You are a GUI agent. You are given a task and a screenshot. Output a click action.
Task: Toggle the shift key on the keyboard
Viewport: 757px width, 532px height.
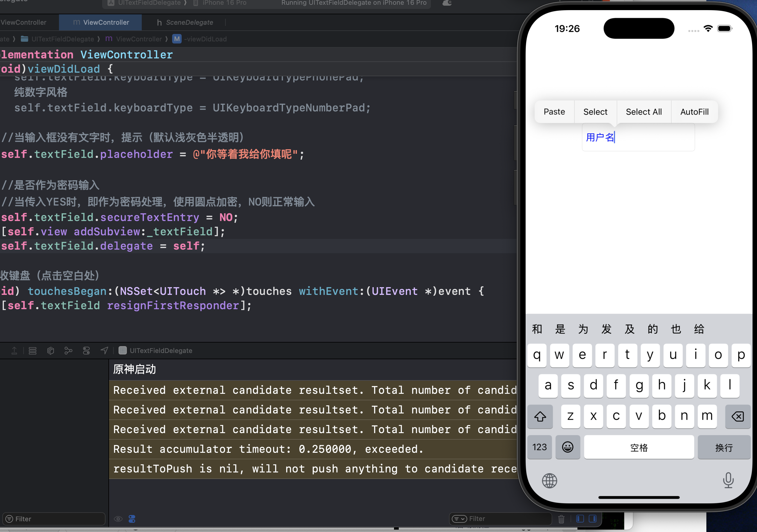pos(540,416)
